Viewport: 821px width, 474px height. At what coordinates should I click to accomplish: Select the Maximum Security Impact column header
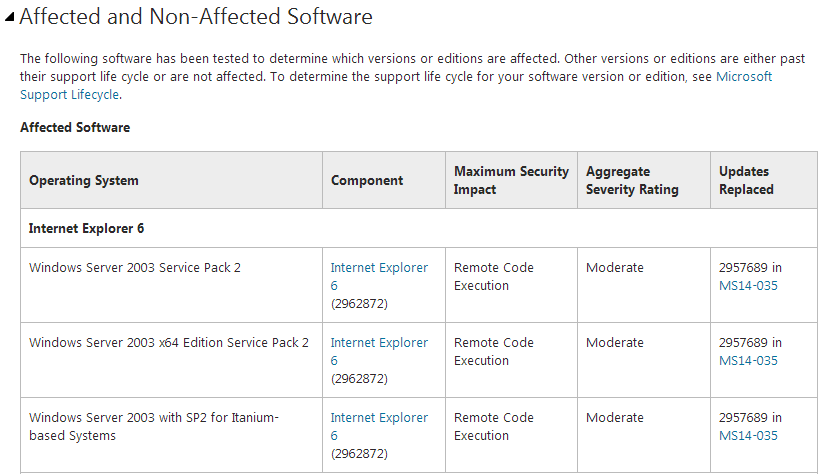click(511, 181)
